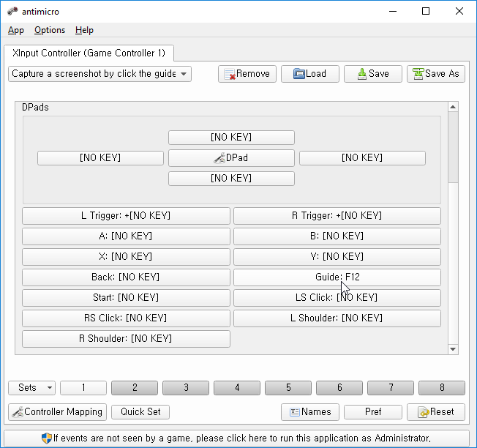The height and width of the screenshot is (448, 477).
Task: Click the DPad right [NO KEY] button
Action: click(362, 158)
